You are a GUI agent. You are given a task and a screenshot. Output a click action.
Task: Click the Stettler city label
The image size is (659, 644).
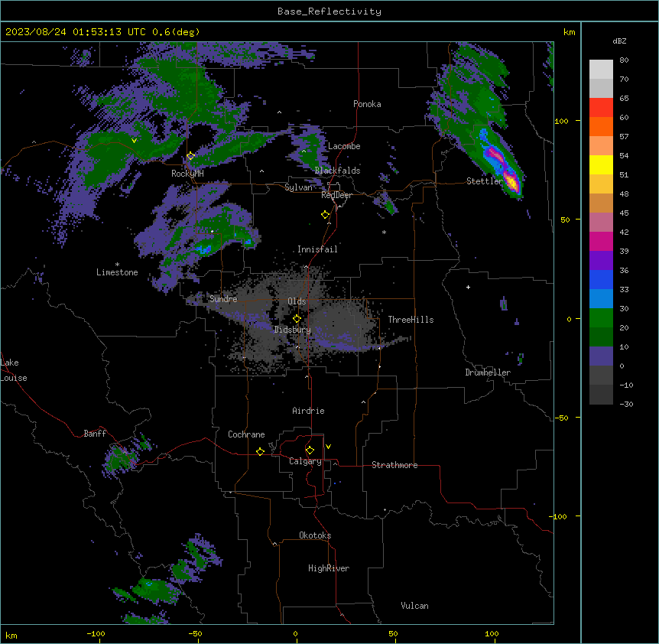pos(484,181)
